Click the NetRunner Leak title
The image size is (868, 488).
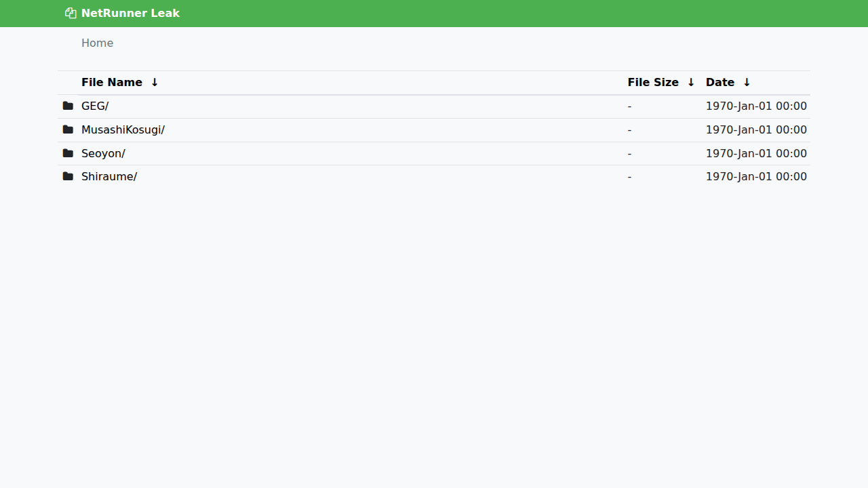pos(130,13)
